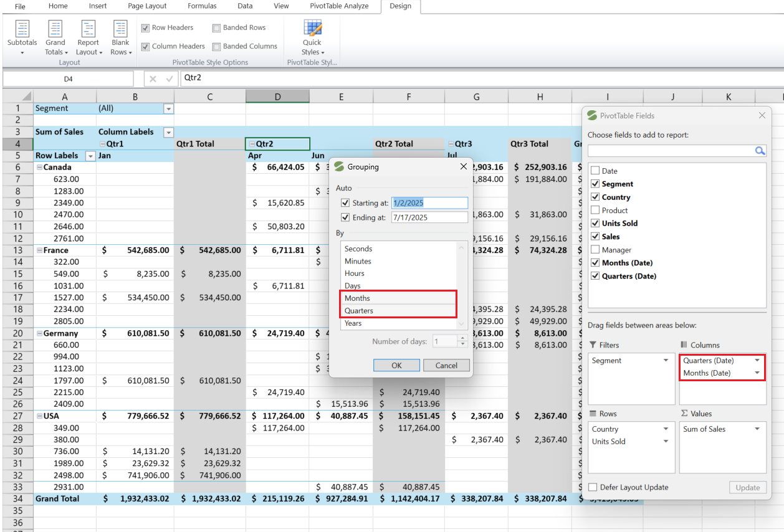Check the Manager field checkbox
This screenshot has height=532, width=784.
595,250
